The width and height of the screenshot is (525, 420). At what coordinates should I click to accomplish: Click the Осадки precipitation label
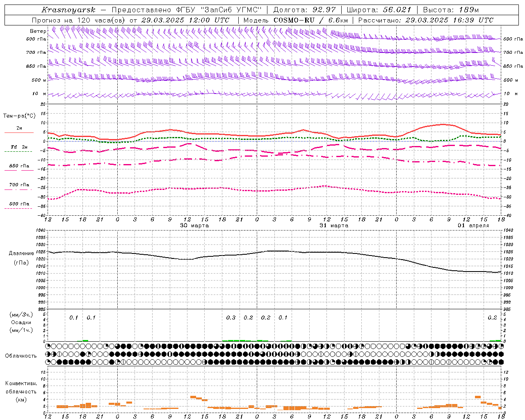pyautogui.click(x=21, y=322)
